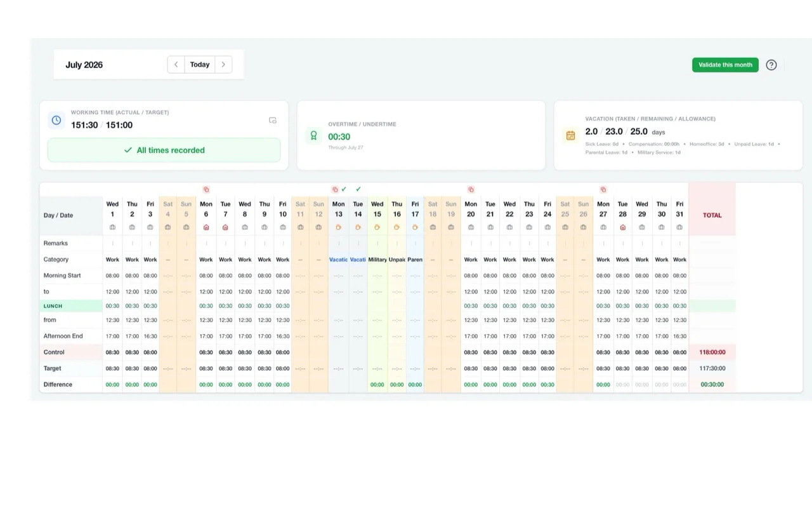Click the clock icon in Working Time card
Screen dimensions: 812x508
[x=56, y=120]
